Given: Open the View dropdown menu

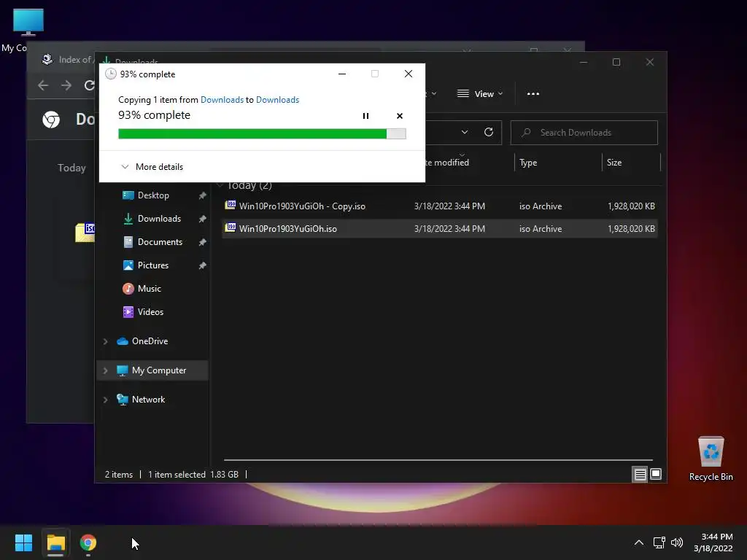Looking at the screenshot, I should click(480, 94).
